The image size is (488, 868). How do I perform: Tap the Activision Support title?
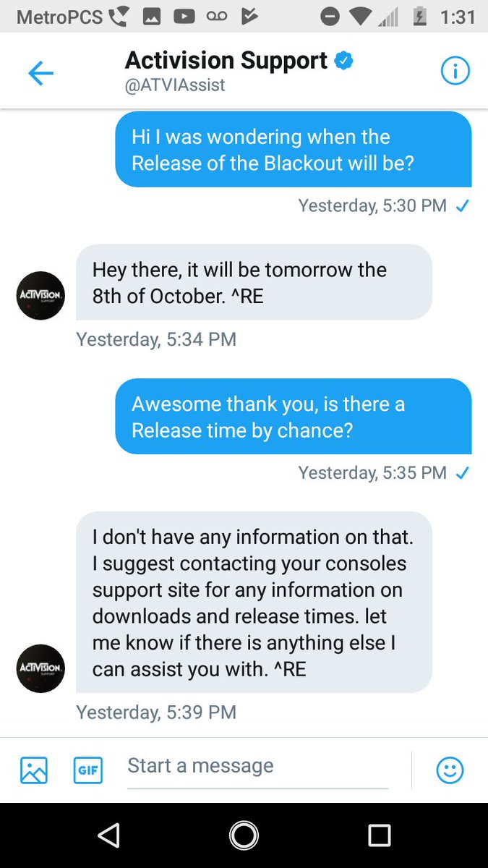coord(226,60)
